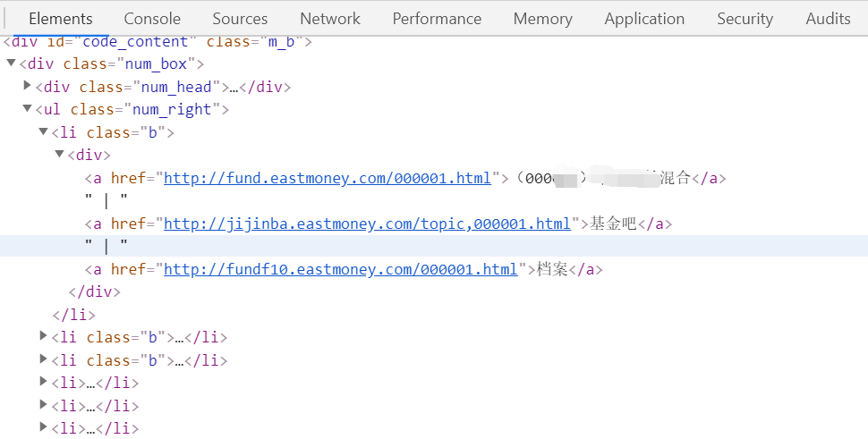This screenshot has height=439, width=868.
Task: Collapse the ul class num_right node
Action: point(27,108)
